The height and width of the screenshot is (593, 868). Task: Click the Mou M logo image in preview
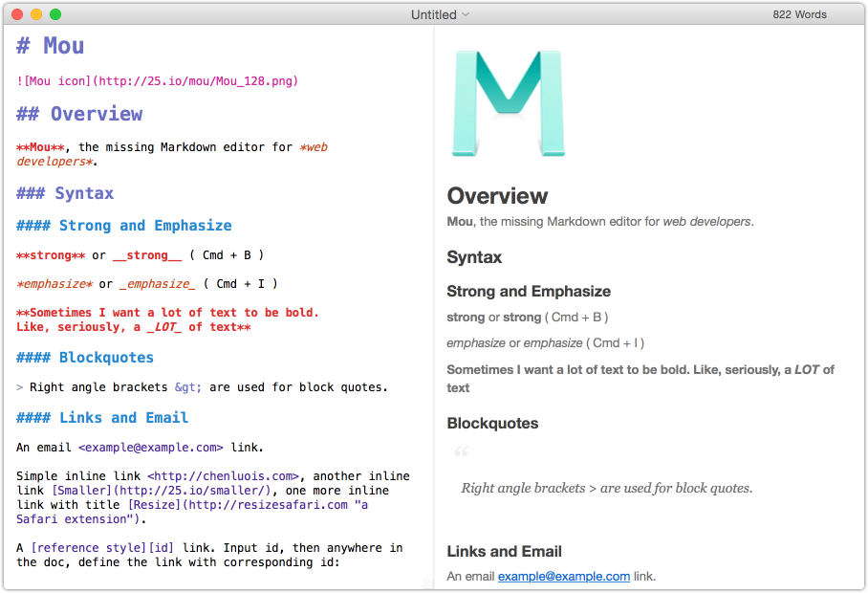(x=509, y=103)
